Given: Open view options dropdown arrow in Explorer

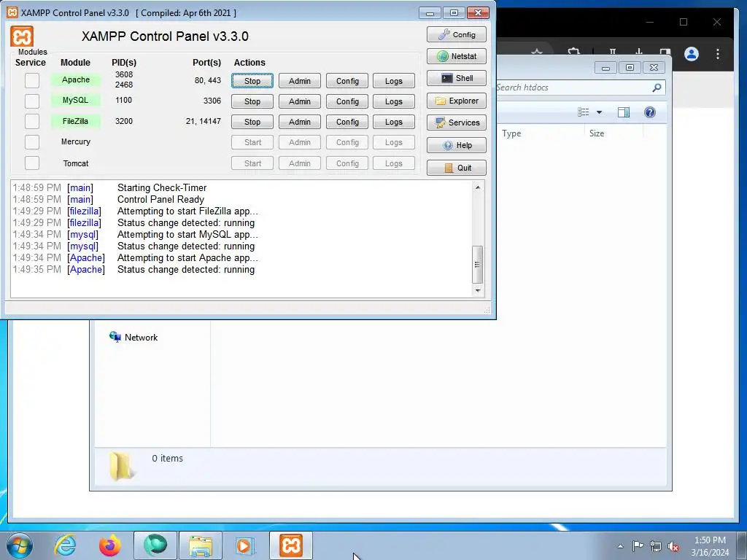Looking at the screenshot, I should [600, 112].
